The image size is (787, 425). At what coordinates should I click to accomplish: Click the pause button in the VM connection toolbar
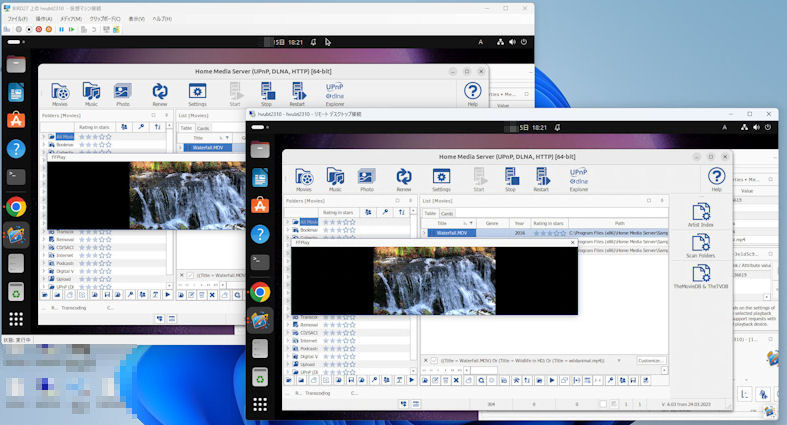coord(61,30)
